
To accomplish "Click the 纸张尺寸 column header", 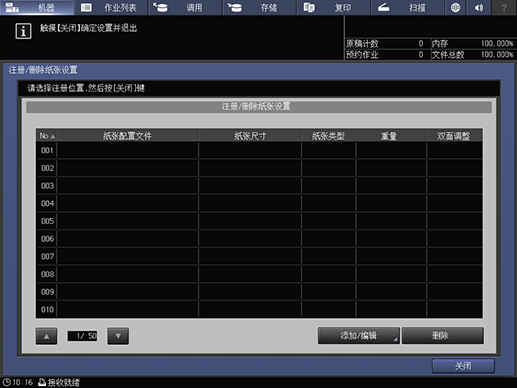I will (x=250, y=136).
